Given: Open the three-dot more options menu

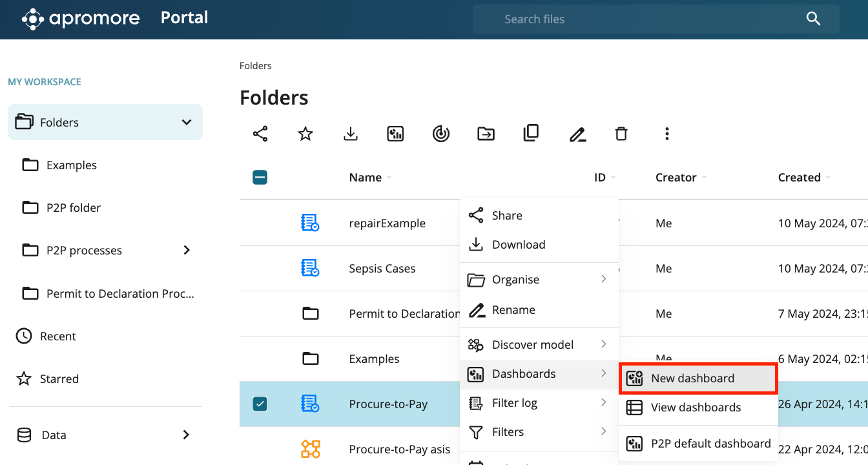Looking at the screenshot, I should pyautogui.click(x=666, y=134).
